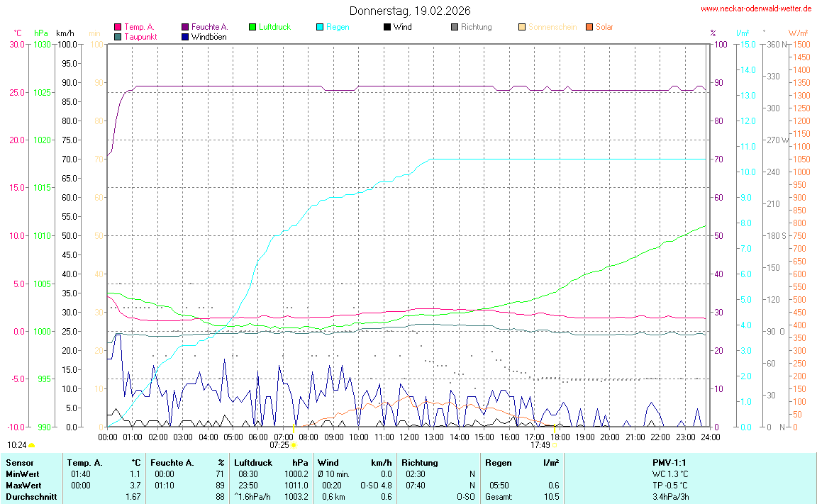Click the chart title Donnerstag, 19.02.2026
The width and height of the screenshot is (817, 504).
[409, 11]
